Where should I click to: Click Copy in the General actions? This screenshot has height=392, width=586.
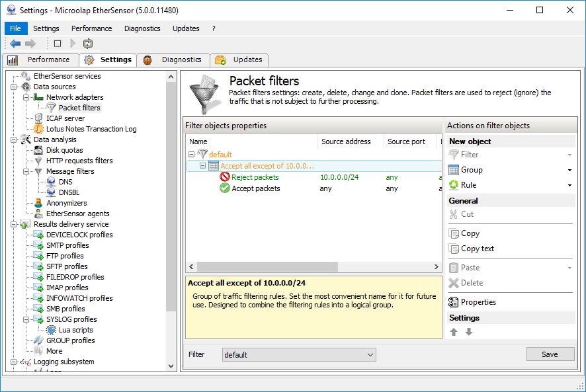pyautogui.click(x=470, y=233)
